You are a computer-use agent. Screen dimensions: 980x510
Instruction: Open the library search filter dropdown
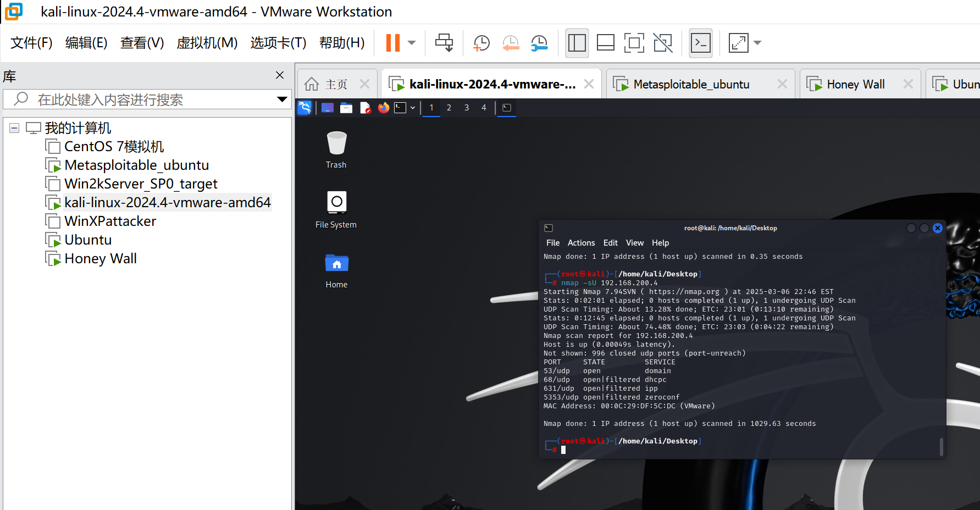pyautogui.click(x=282, y=99)
